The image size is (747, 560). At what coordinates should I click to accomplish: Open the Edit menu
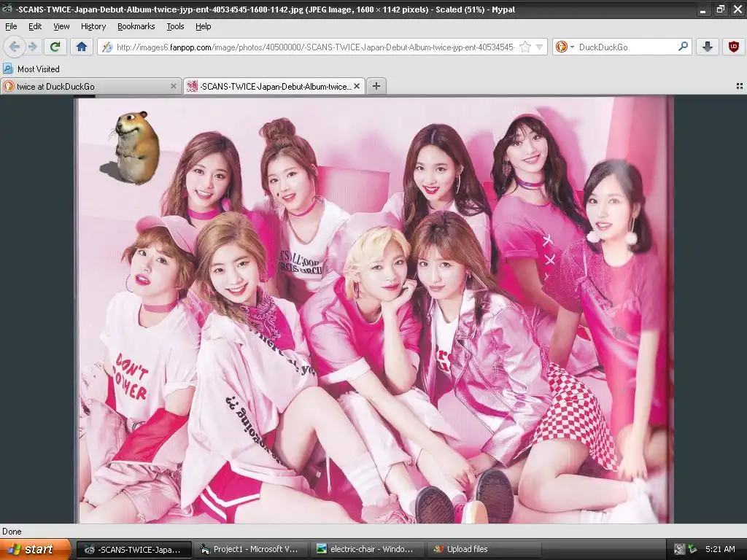35,26
